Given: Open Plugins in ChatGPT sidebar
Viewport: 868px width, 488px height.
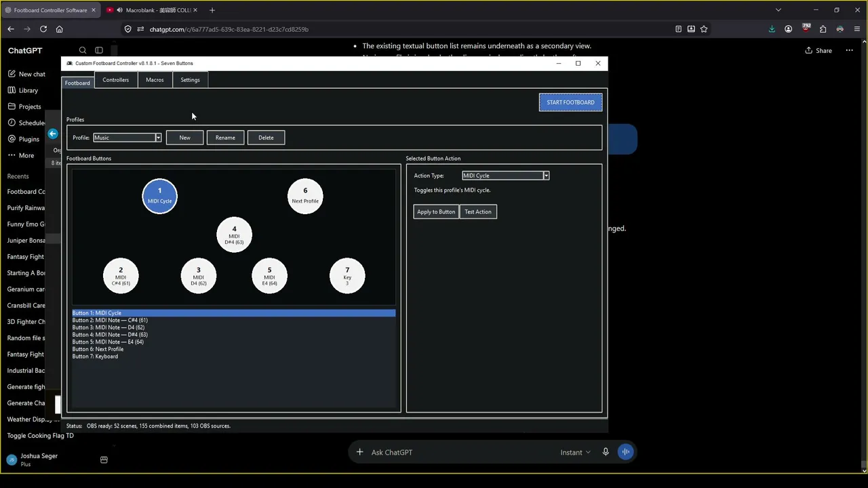Looking at the screenshot, I should click(x=23, y=139).
